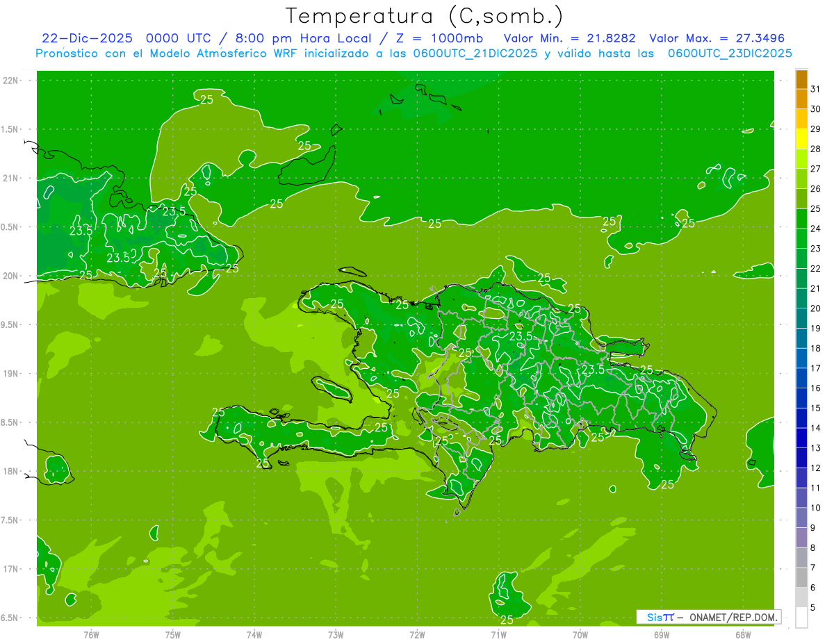Click the brown legend swatch above 31
This screenshot has height=644, width=834.
[801, 80]
